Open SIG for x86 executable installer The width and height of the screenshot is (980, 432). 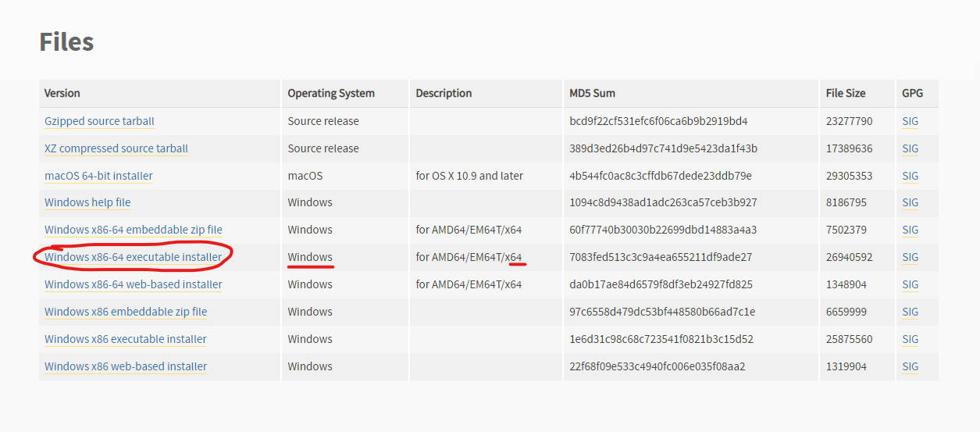911,339
